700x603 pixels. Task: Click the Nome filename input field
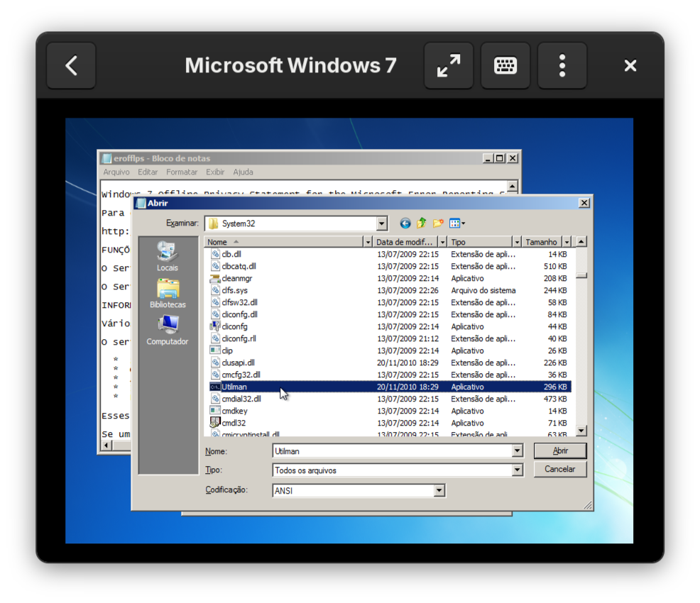click(x=393, y=451)
